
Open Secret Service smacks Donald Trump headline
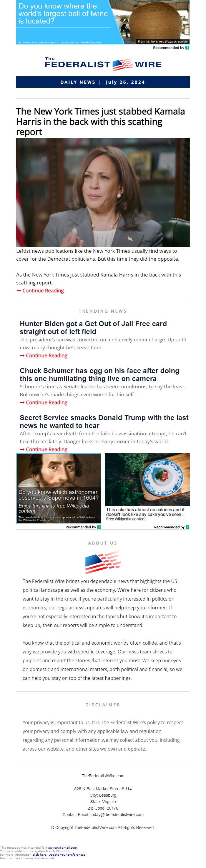(104, 421)
